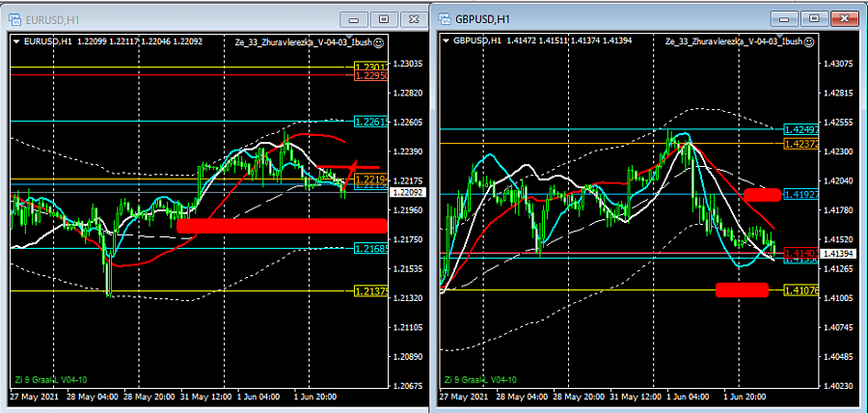Open the GBPUSD chart window system icon
Viewport: 868px width, 413px height.
coord(445,17)
